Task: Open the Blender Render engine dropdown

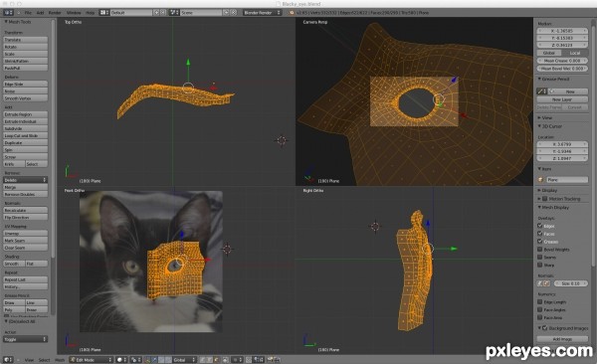Action: tap(262, 13)
